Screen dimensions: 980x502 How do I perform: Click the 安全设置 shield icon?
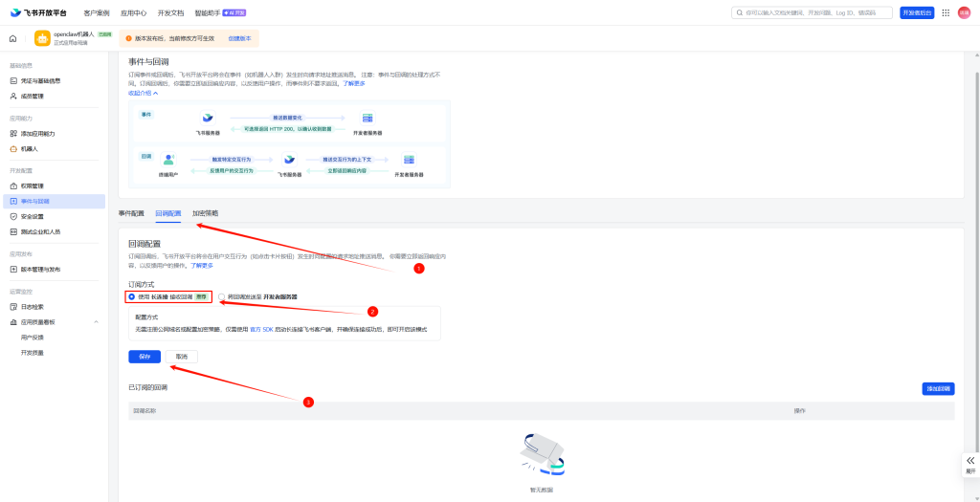coord(13,217)
